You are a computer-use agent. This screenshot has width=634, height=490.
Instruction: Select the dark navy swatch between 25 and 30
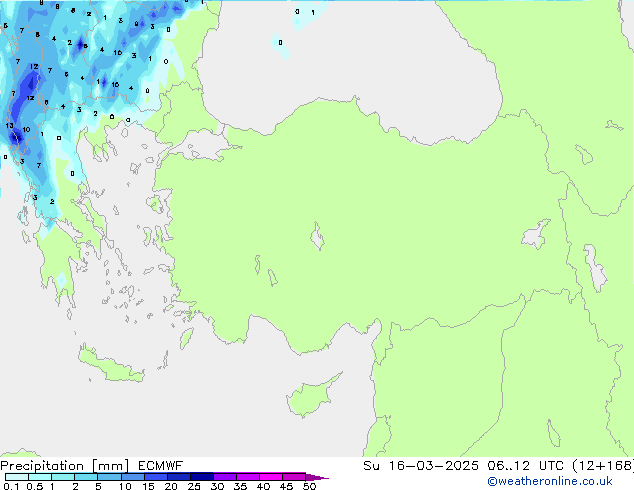[x=202, y=477]
